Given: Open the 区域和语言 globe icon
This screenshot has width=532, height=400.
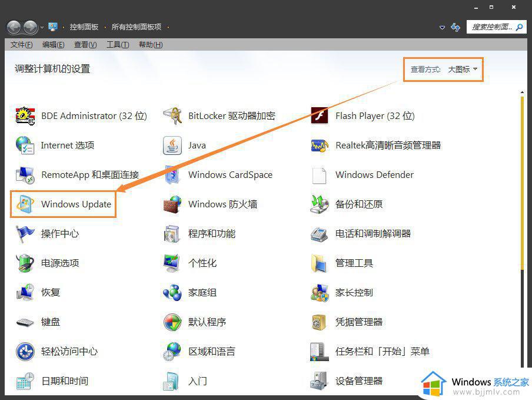Looking at the screenshot, I should click(x=172, y=352).
